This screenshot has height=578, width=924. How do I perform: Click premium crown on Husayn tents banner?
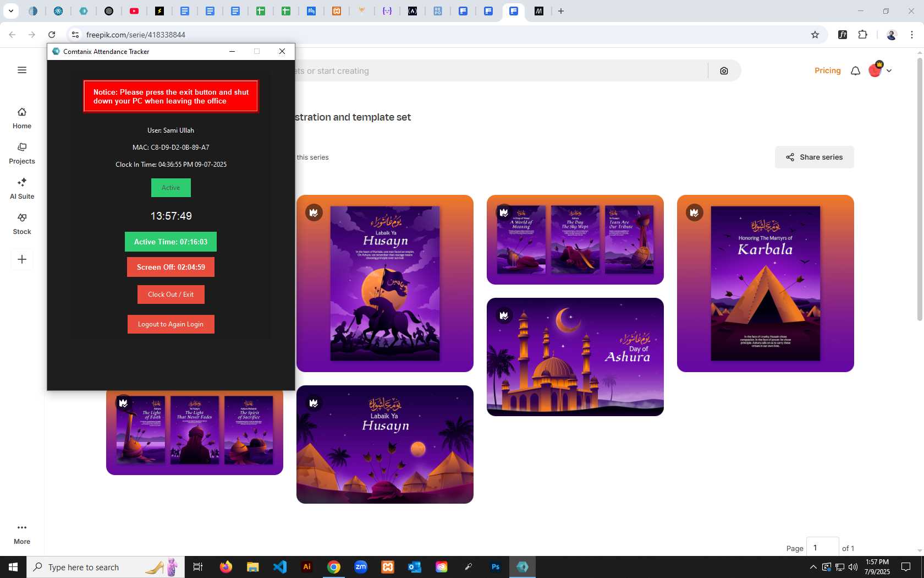(x=314, y=403)
